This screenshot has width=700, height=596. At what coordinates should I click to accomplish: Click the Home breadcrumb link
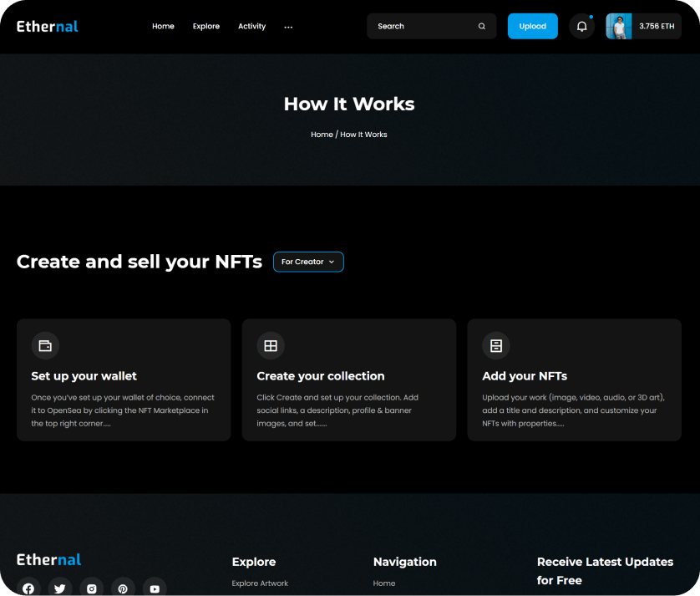click(322, 135)
